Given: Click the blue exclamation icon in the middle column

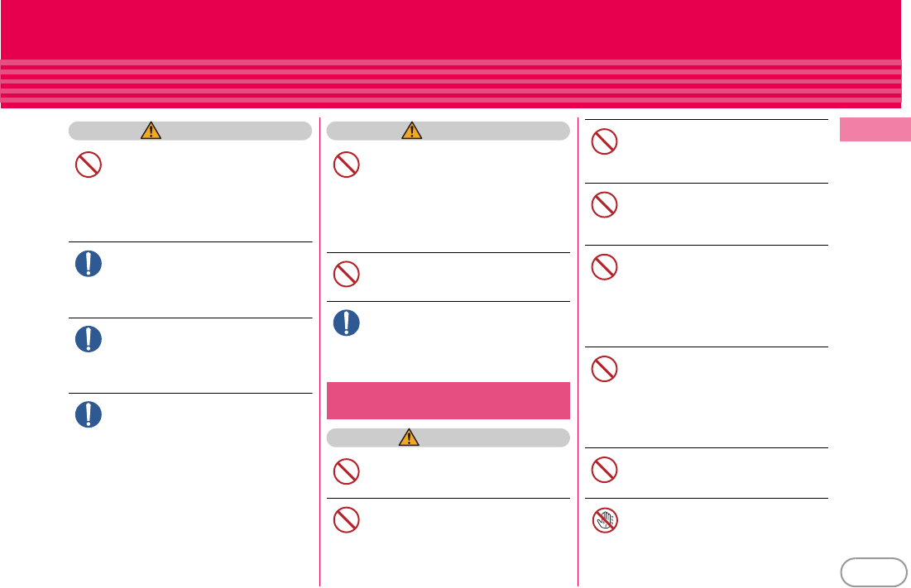Looking at the screenshot, I should coord(346,323).
